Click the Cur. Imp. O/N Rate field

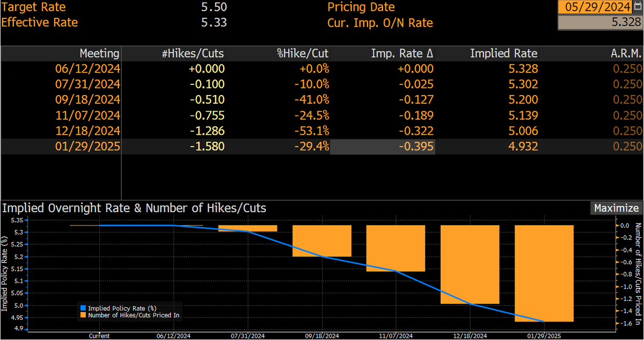[601, 23]
